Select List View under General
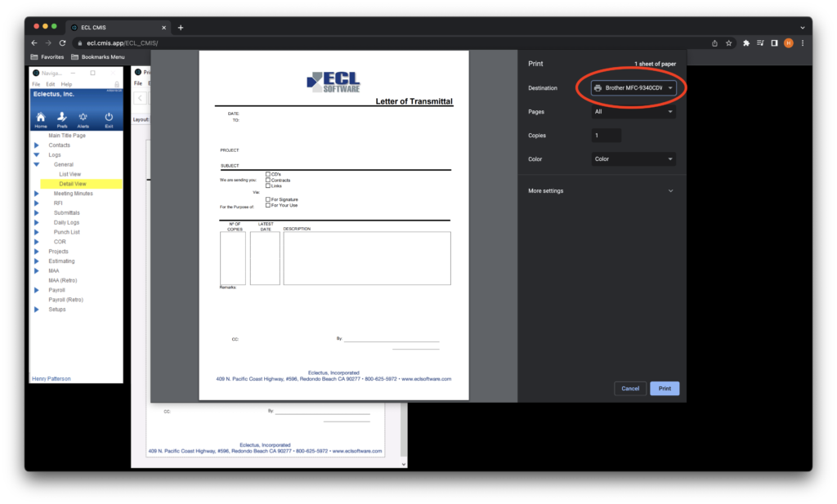 tap(70, 174)
